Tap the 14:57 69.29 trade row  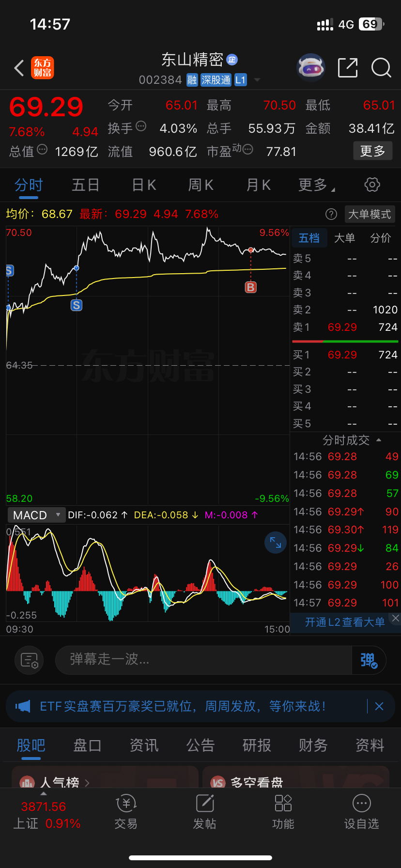[x=346, y=603]
